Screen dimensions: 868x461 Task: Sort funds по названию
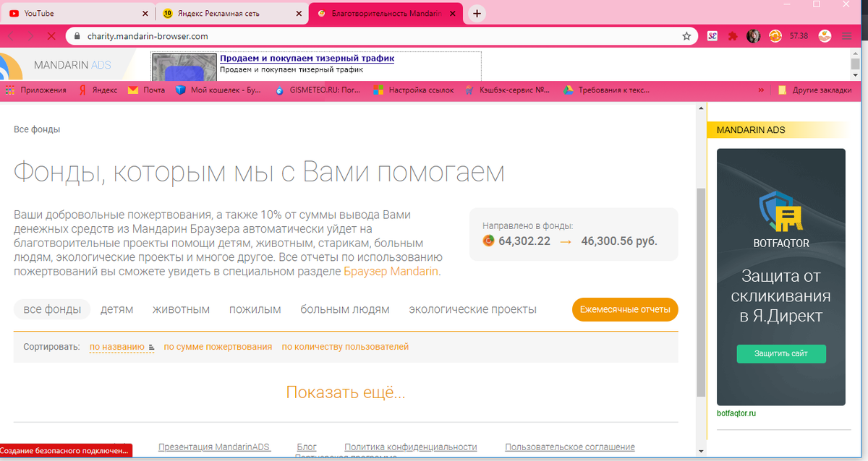122,347
